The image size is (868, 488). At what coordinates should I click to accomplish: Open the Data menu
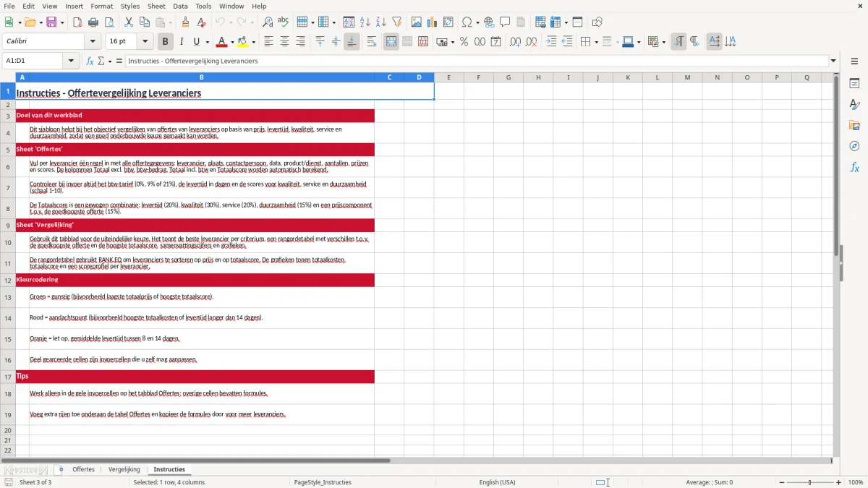coord(180,6)
